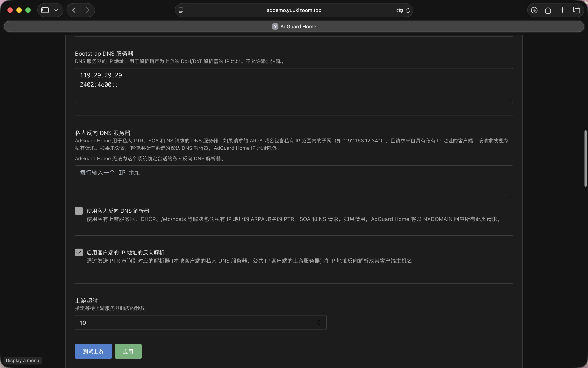Click the translate page icon

point(399,10)
